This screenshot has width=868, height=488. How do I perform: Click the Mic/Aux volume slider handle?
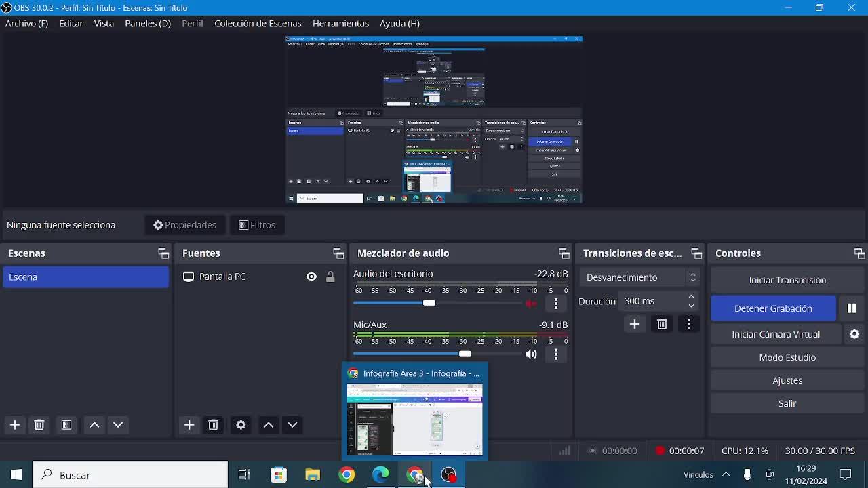pyautogui.click(x=465, y=354)
